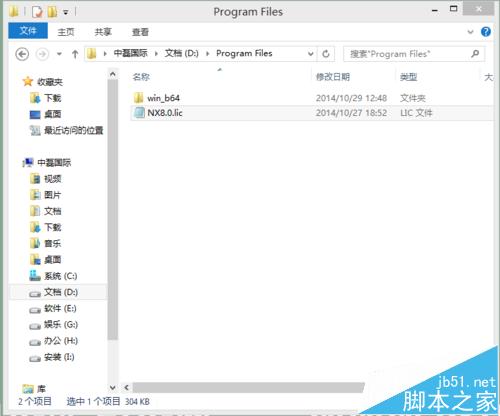Sort by the 类型 column header

[x=409, y=77]
